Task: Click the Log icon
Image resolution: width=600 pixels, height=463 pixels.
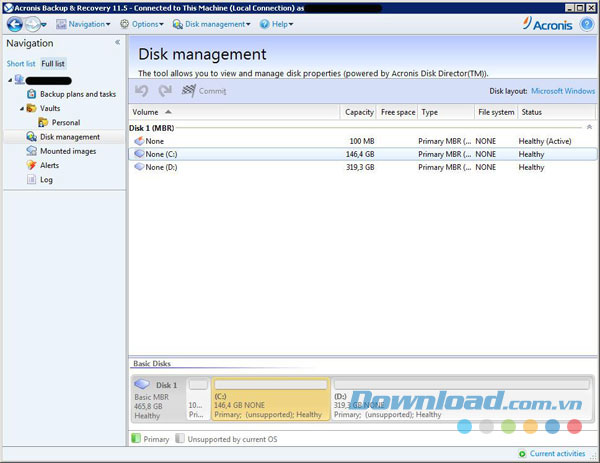Action: (32, 179)
